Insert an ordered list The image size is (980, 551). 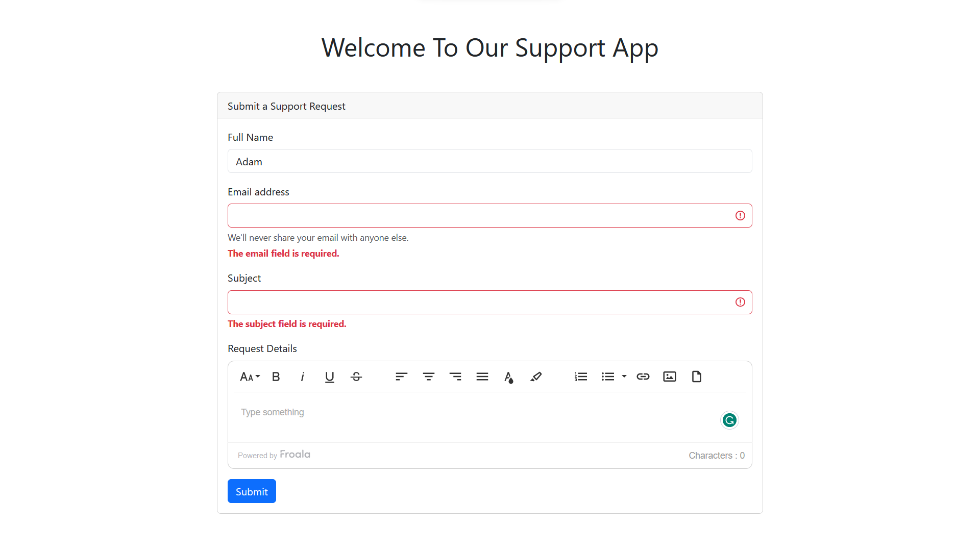[x=580, y=377]
